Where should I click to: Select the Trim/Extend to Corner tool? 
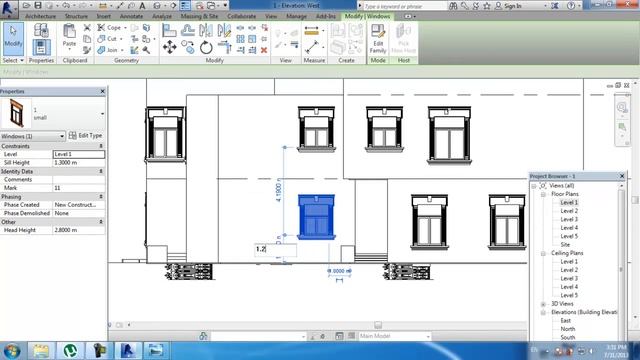tap(224, 47)
